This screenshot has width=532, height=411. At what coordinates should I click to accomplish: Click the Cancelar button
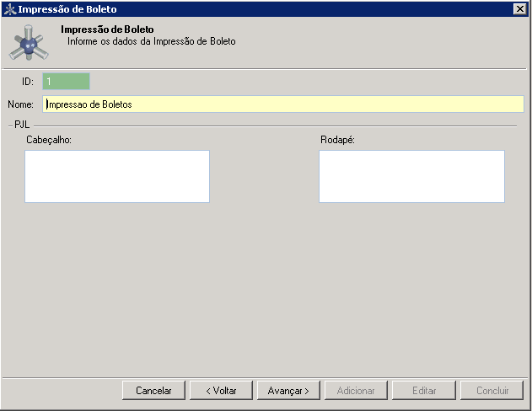(x=153, y=390)
